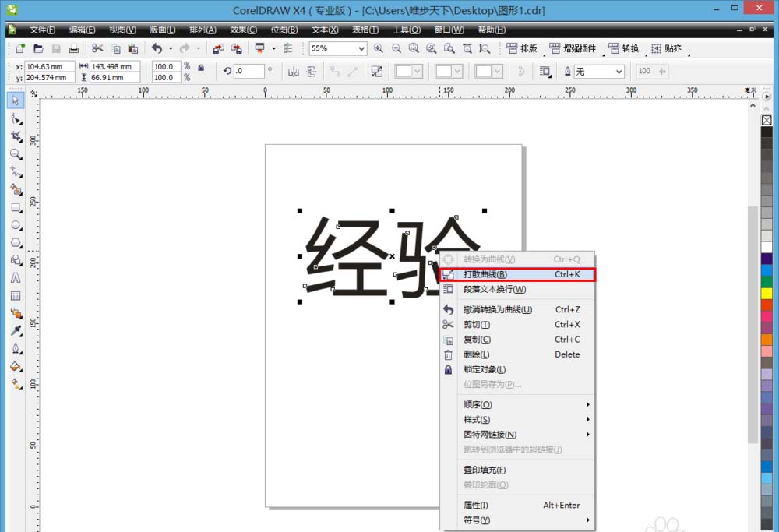Click the Export icon
The width and height of the screenshot is (779, 532).
click(237, 48)
